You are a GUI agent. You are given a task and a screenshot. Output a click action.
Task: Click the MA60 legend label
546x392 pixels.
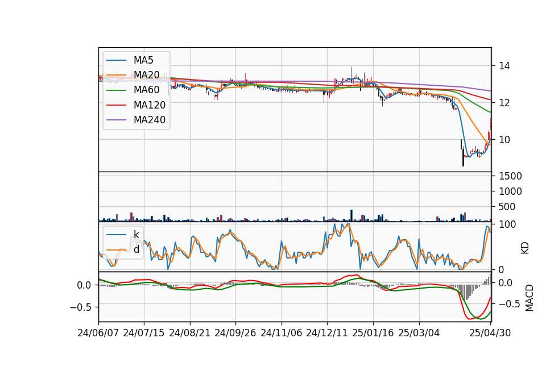coord(146,90)
